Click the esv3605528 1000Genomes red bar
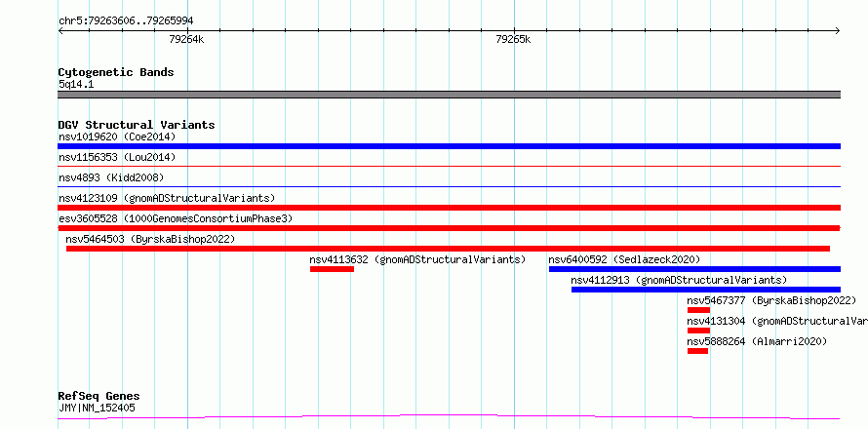 click(x=449, y=228)
